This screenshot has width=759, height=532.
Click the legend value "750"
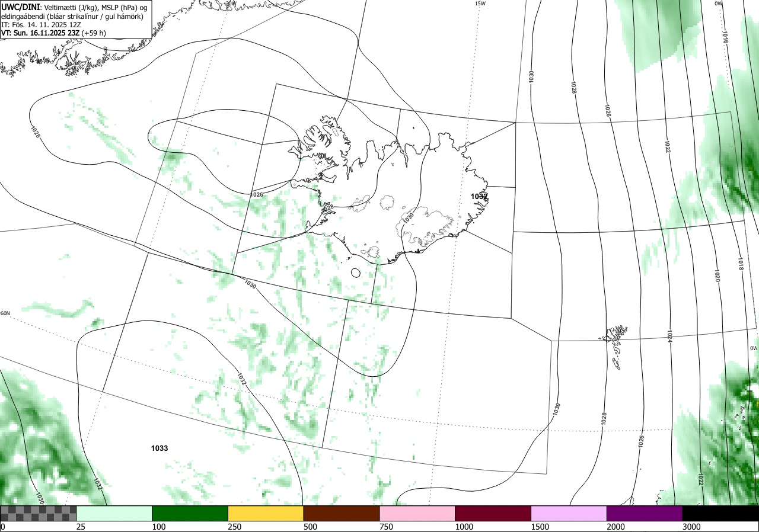(x=387, y=527)
